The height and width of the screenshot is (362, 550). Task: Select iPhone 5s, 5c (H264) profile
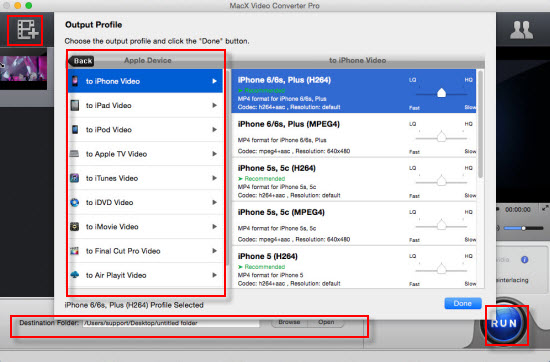[x=354, y=180]
